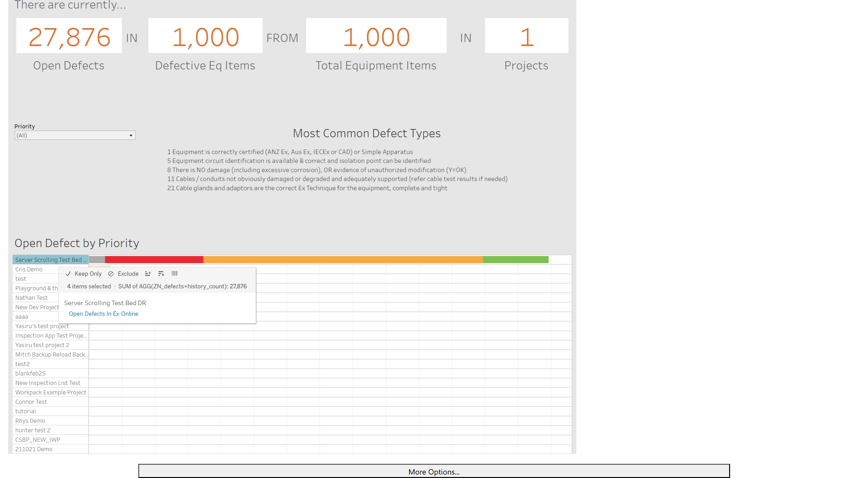Image resolution: width=868 pixels, height=478 pixels.
Task: Select defect type 1 Equipment is correctly certified
Action: (x=290, y=151)
